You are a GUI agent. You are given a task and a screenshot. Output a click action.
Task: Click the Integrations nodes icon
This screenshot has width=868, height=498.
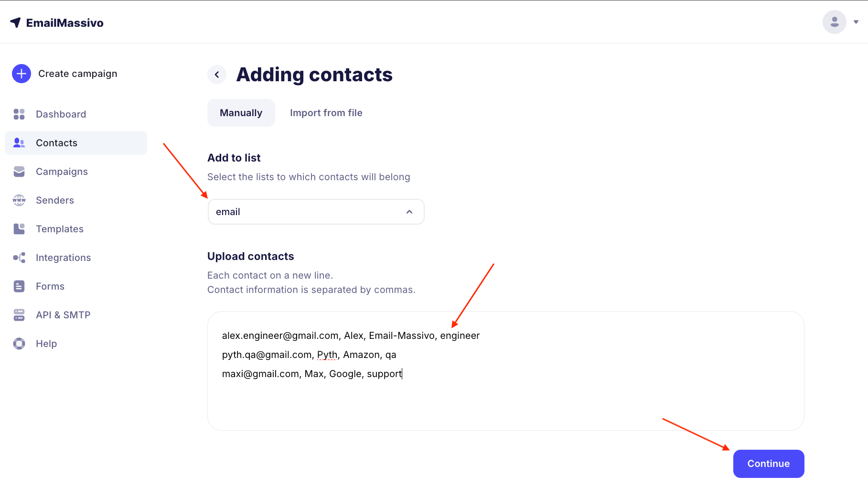[19, 258]
